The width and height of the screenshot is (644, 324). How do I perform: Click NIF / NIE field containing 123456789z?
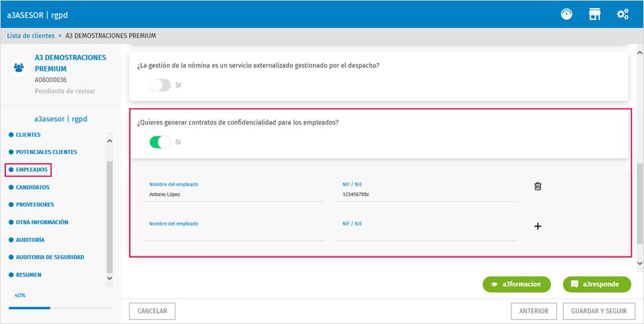426,194
